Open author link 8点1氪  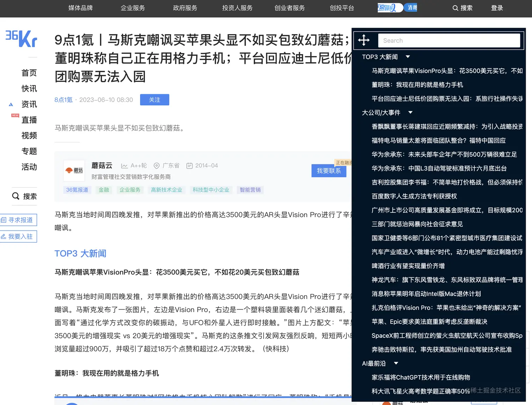point(64,100)
